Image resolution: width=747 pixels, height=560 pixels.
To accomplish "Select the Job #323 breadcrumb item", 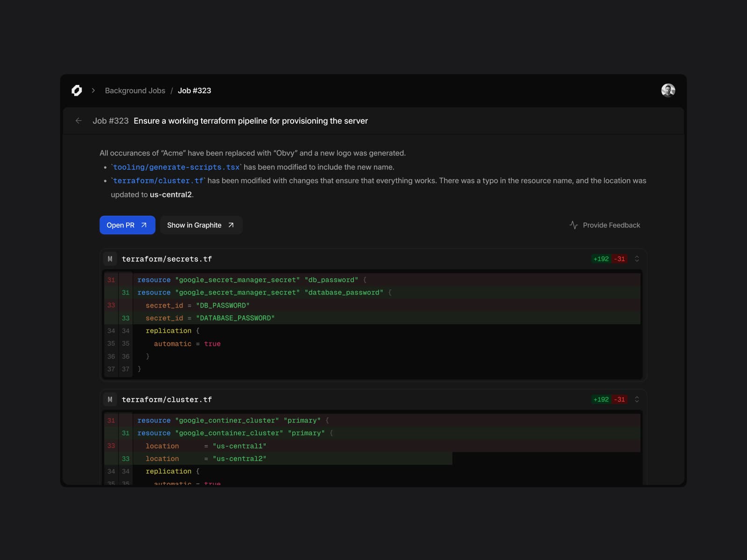I will pyautogui.click(x=194, y=91).
